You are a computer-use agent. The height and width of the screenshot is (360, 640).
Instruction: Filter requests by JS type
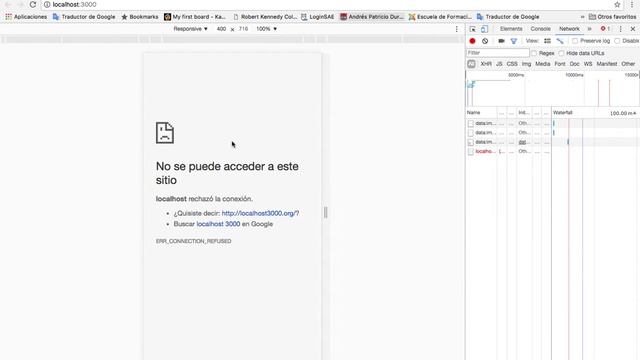point(499,64)
